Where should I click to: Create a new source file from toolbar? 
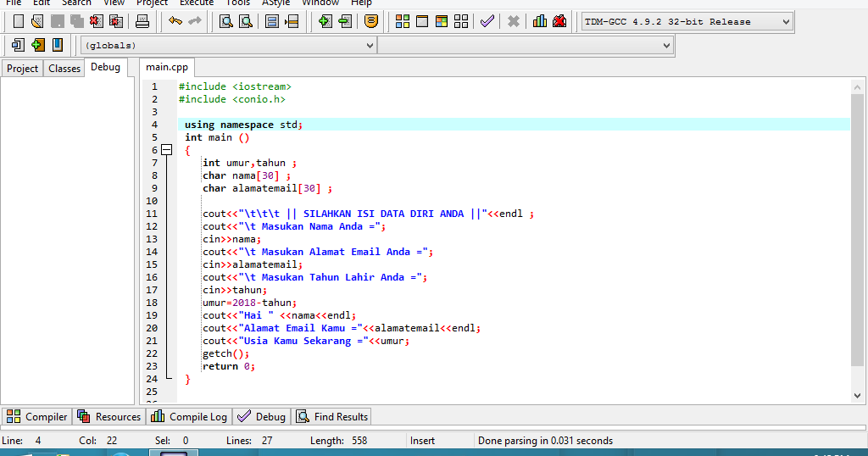point(19,21)
